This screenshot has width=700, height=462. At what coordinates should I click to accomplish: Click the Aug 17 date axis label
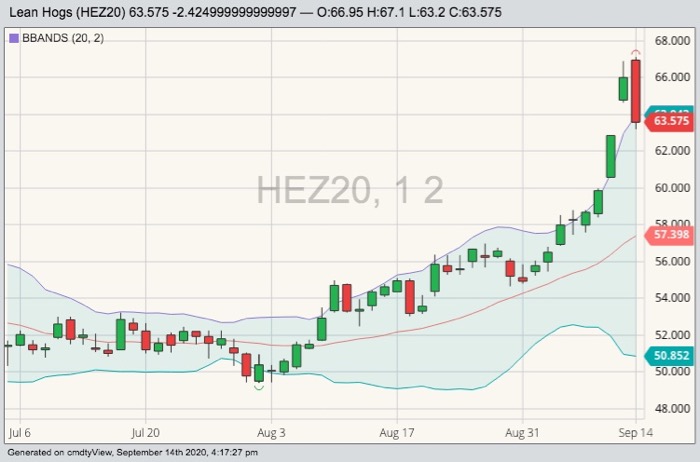(397, 434)
